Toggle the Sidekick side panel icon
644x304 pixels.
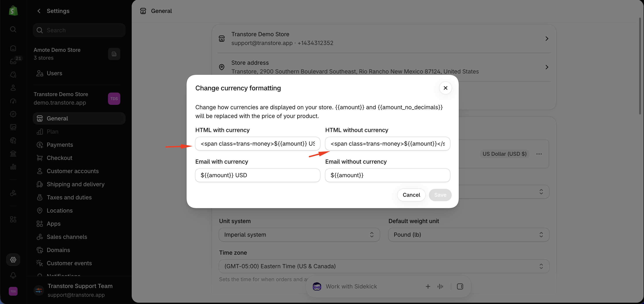[460, 286]
